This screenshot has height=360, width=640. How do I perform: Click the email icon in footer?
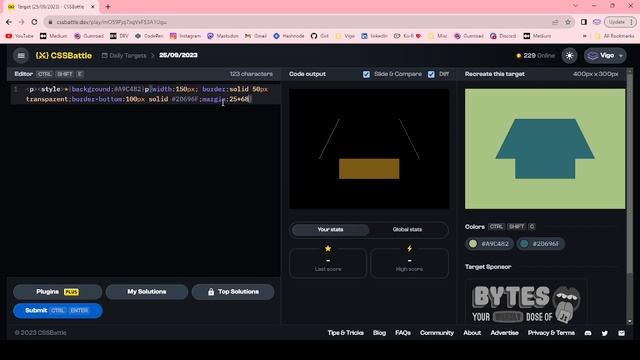(621, 333)
